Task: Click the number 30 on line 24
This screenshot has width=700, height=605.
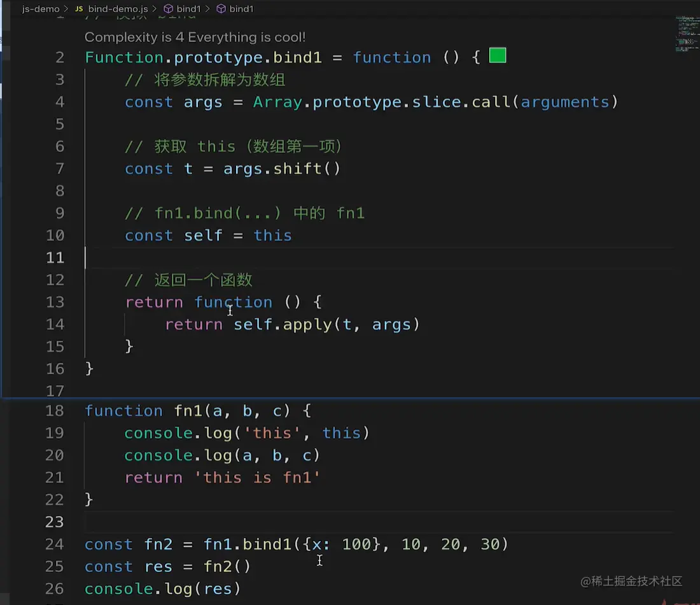Action: (x=490, y=544)
